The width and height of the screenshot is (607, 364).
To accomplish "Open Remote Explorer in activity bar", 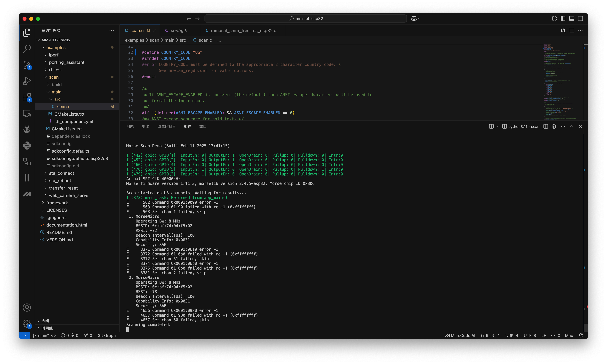I will coord(27,113).
